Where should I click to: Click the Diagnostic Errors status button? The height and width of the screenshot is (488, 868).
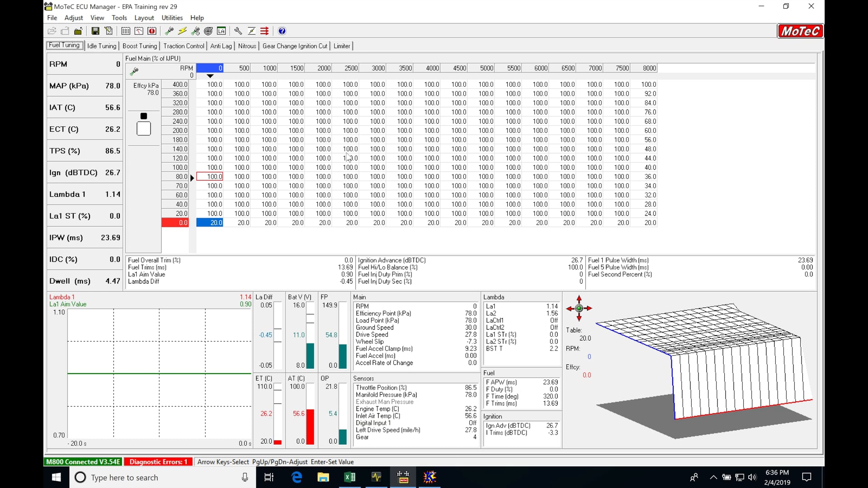coord(158,462)
